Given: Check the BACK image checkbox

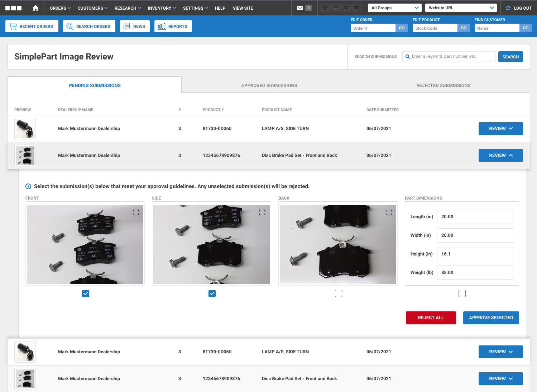Looking at the screenshot, I should point(339,293).
